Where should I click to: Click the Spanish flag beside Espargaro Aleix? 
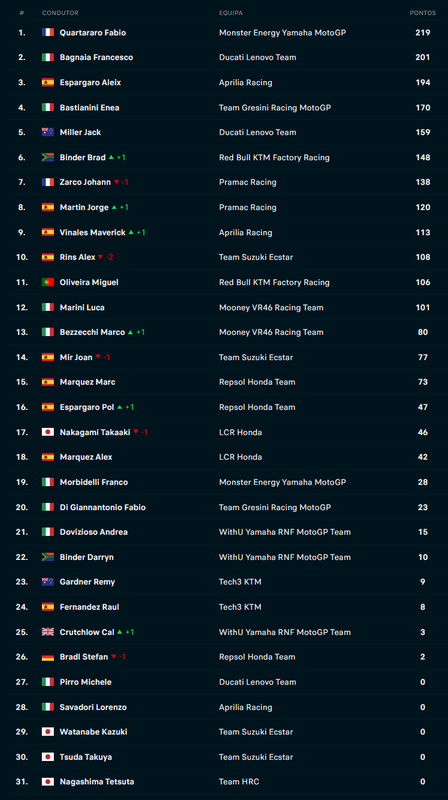tap(47, 82)
